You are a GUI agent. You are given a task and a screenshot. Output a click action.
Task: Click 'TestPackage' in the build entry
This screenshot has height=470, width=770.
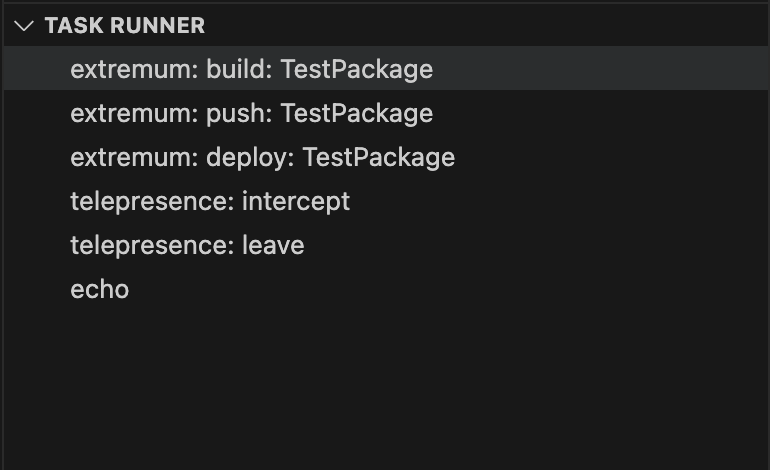pyautogui.click(x=356, y=70)
